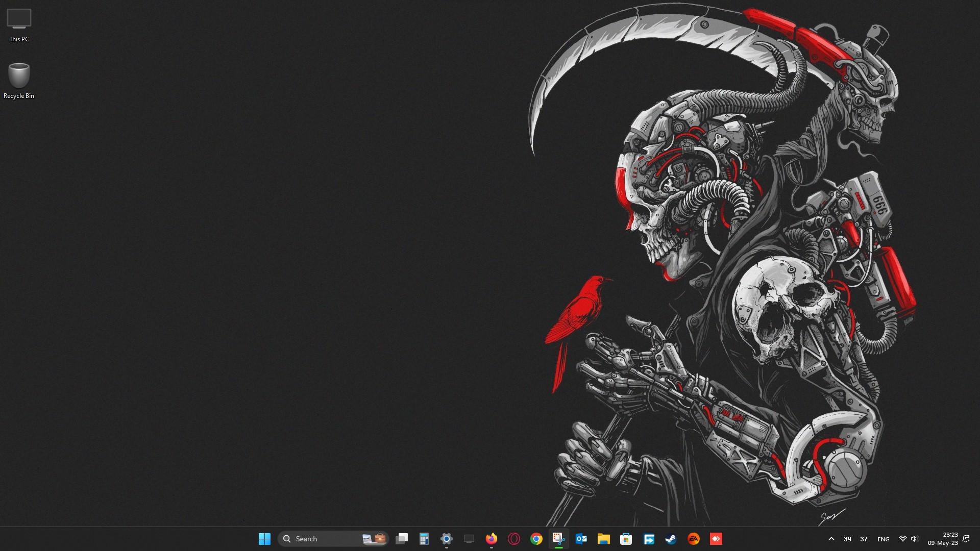
Task: Open Firefox browser from taskbar
Action: pos(492,539)
